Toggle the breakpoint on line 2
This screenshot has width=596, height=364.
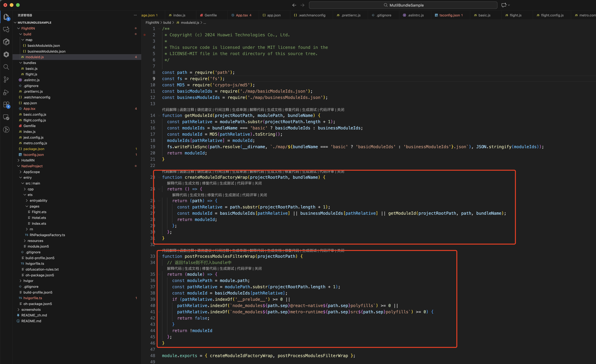[x=145, y=35]
